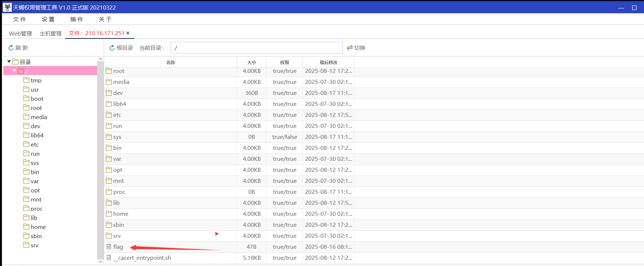Viewport: 644px width, 266px height.
Task: Click tree scrollbar down arrow
Action: coord(100,261)
